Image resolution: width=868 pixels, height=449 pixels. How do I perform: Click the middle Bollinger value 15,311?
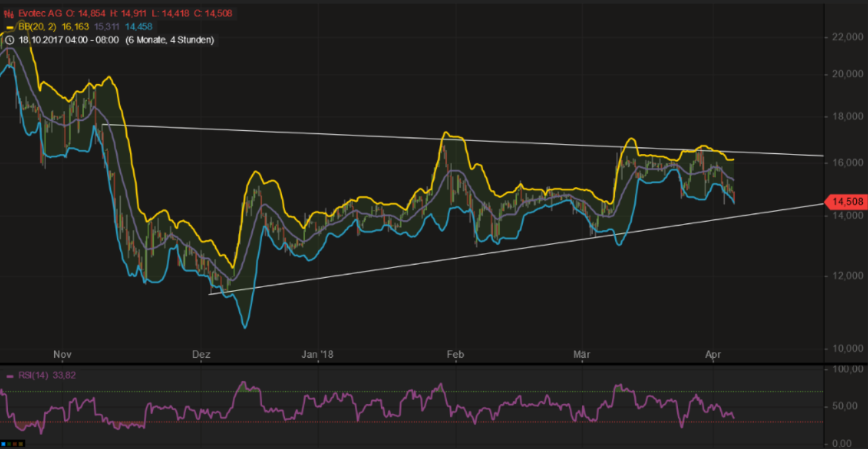106,27
